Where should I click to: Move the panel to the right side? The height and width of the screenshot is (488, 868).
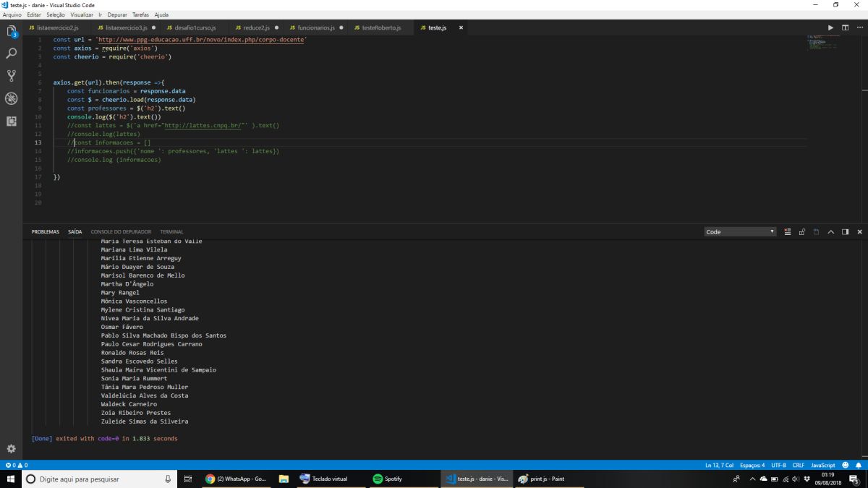tap(845, 232)
